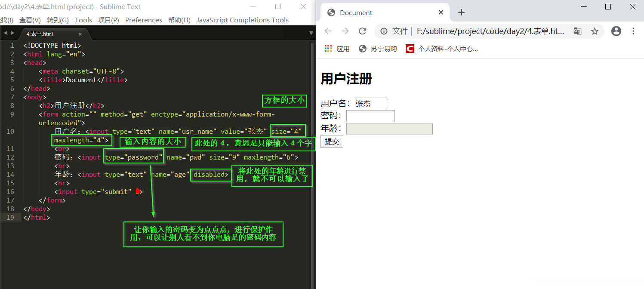The width and height of the screenshot is (644, 289).
Task: Open the Preferences menu in Sublime Text
Action: coord(143,20)
